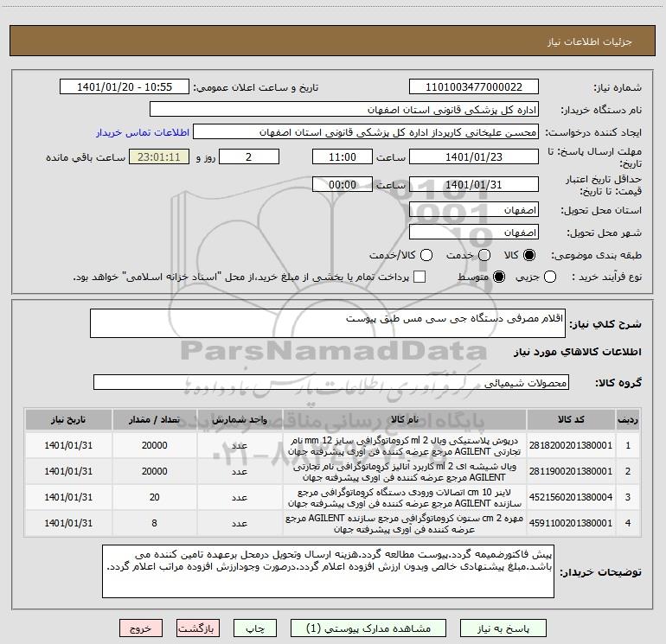This screenshot has width=666, height=644.
Task: Click quantity 20 in row 3
Action: tap(154, 497)
